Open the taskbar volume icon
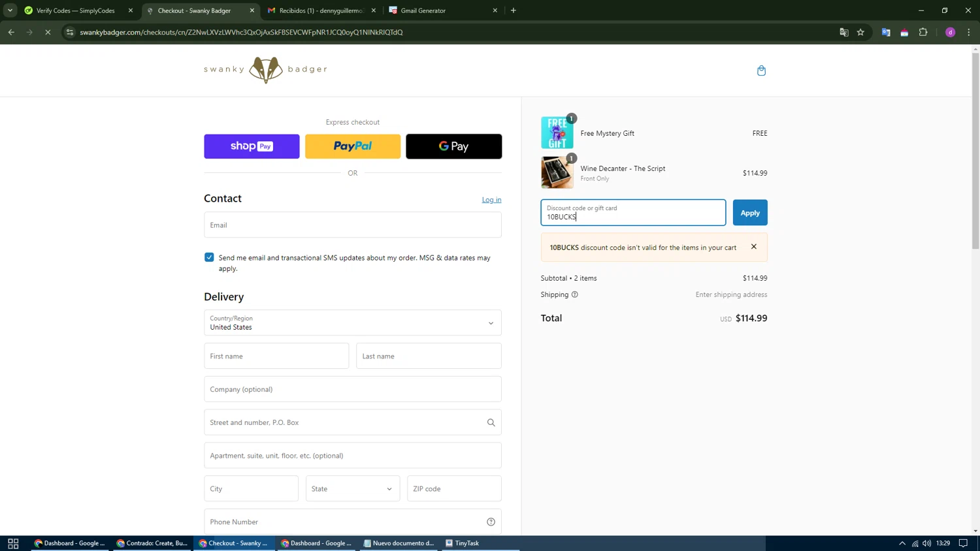The width and height of the screenshot is (980, 551). (x=926, y=543)
